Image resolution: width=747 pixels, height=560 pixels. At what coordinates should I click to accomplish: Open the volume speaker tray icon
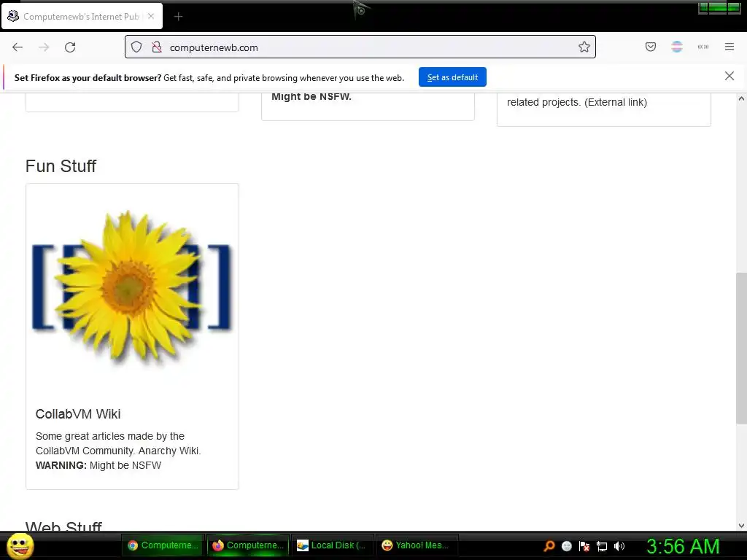coord(619,546)
